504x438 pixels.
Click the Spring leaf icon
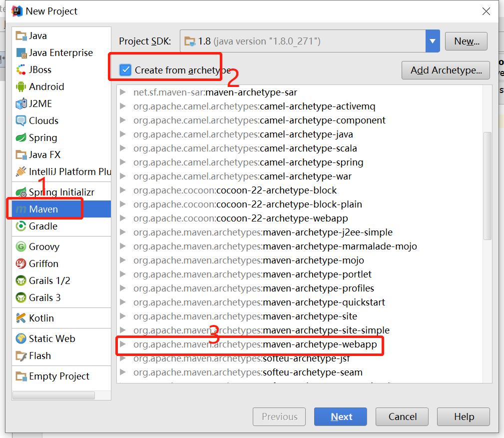click(21, 137)
